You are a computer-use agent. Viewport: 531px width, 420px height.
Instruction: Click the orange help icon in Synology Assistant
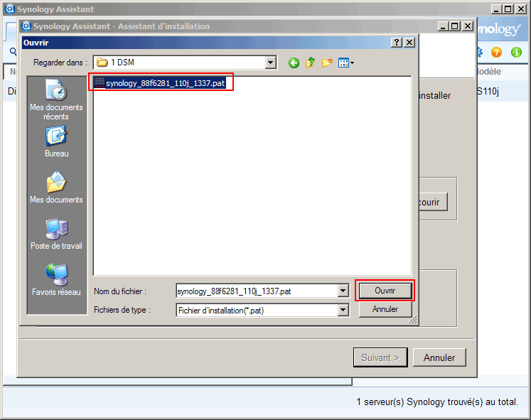(x=496, y=52)
